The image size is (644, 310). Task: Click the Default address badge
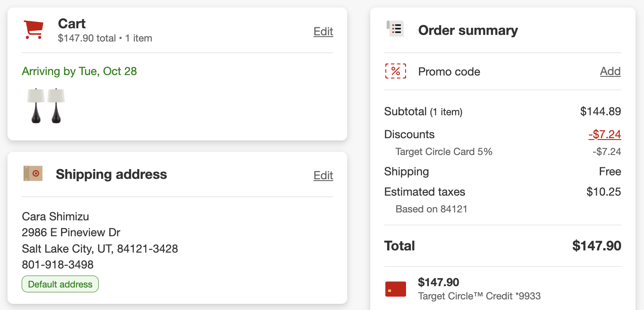click(60, 284)
